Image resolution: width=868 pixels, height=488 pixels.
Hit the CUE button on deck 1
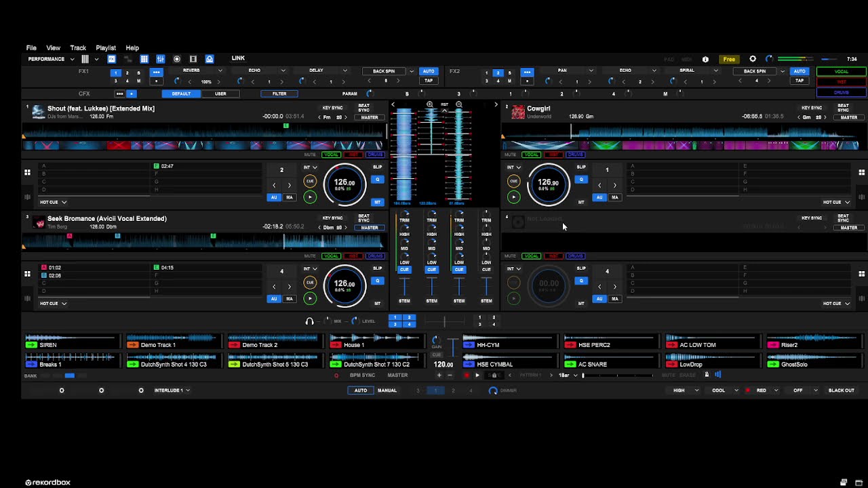point(310,181)
